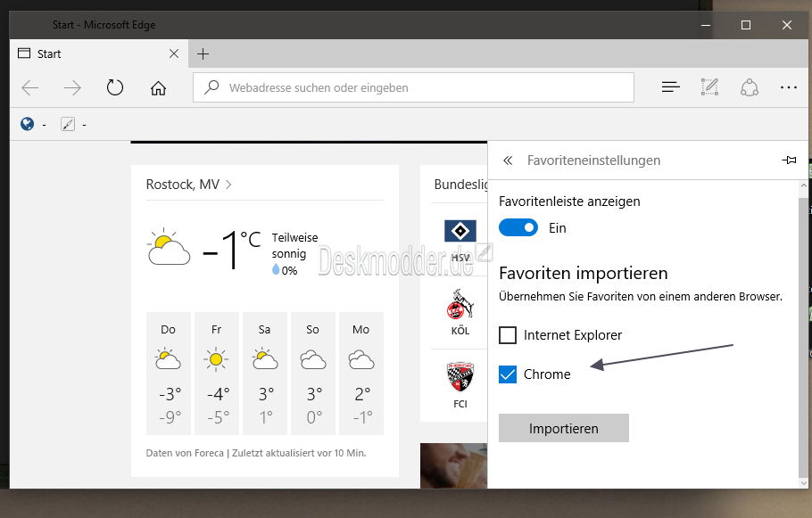Open the More actions ellipsis menu
This screenshot has width=812, height=518.
(788, 87)
